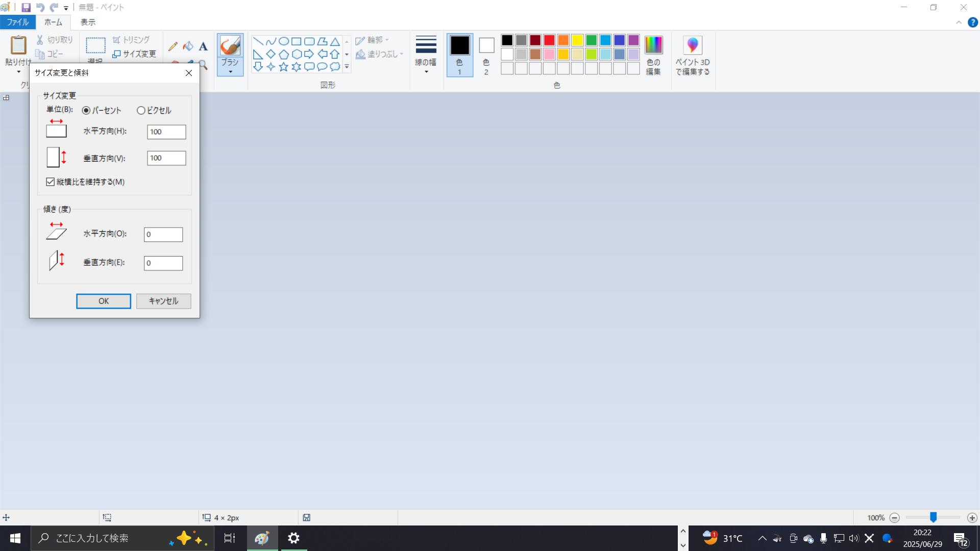Select the red color swatch

(x=548, y=40)
